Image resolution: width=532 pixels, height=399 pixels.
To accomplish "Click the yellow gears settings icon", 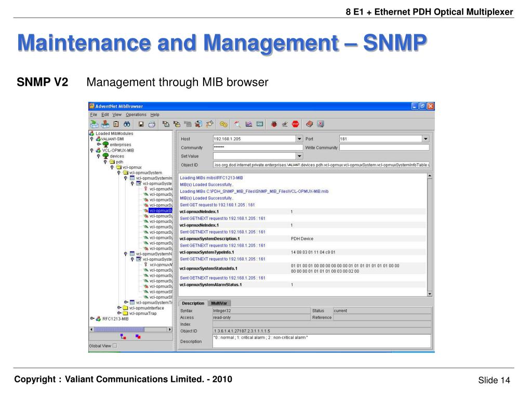I will tap(223, 124).
